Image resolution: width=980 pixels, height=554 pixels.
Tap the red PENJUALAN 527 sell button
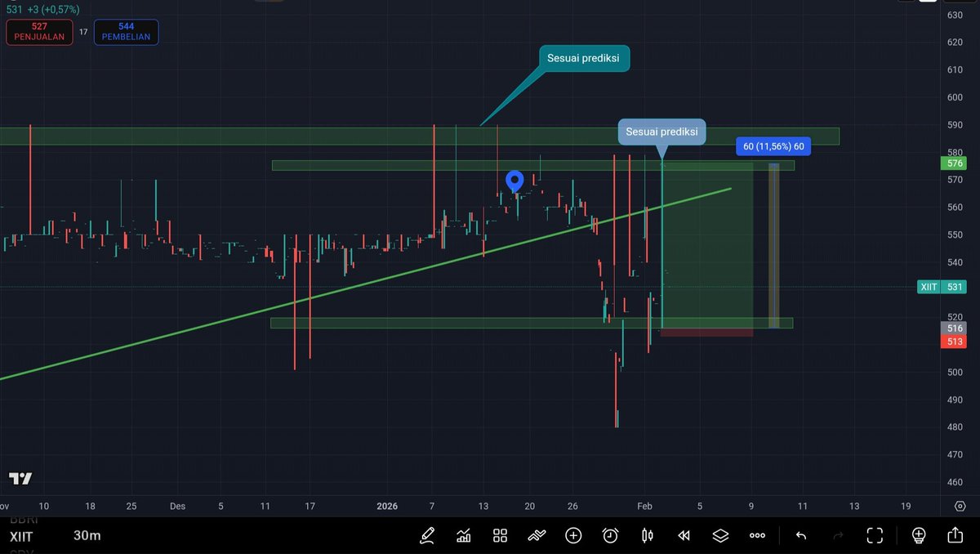[x=39, y=32]
